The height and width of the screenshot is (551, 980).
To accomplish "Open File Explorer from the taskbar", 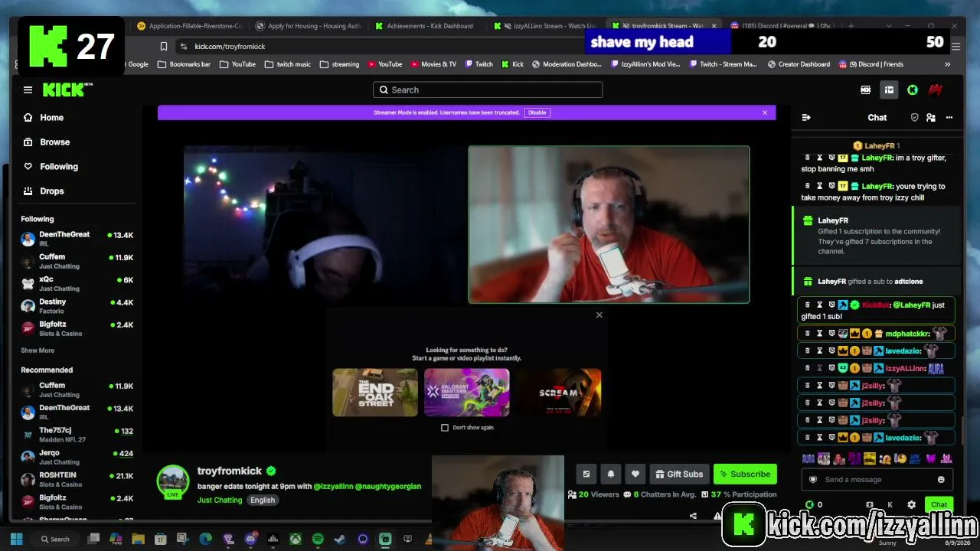I will pos(139,540).
